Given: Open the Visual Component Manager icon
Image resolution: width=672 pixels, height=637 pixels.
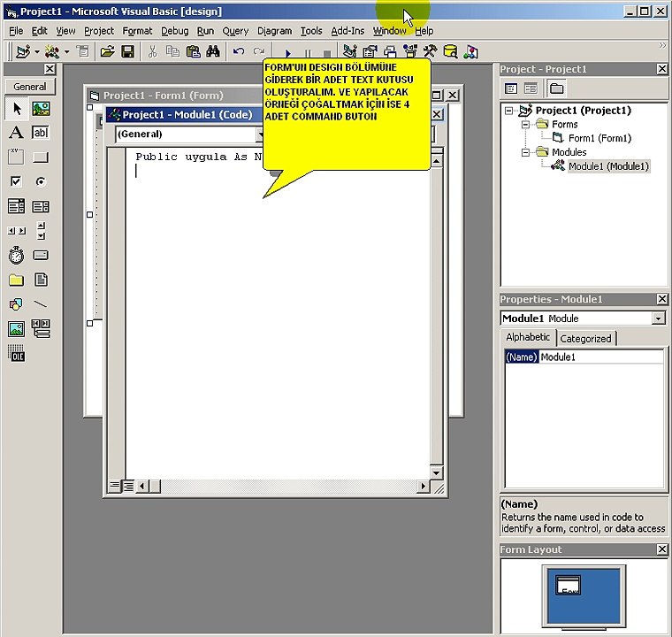Looking at the screenshot, I should coord(470,52).
